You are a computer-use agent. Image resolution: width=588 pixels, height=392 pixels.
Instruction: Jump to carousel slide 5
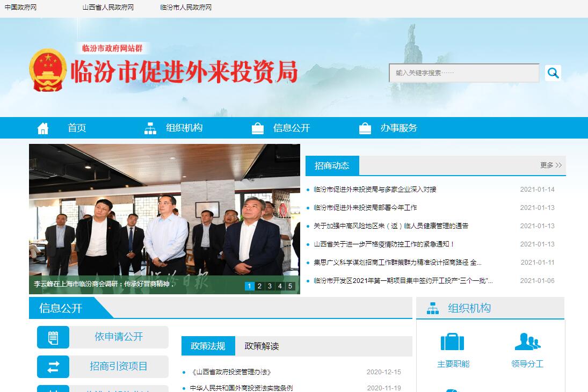coord(290,286)
